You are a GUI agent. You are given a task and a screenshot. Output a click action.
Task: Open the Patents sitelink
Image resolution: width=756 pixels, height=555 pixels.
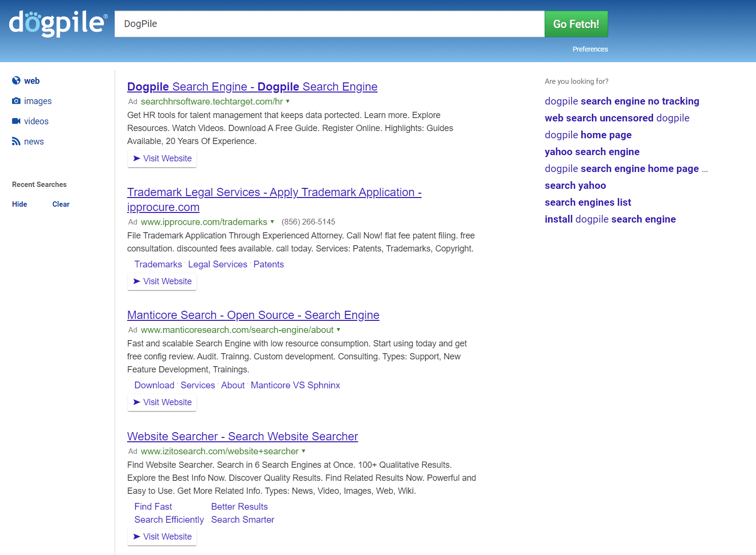click(x=269, y=264)
